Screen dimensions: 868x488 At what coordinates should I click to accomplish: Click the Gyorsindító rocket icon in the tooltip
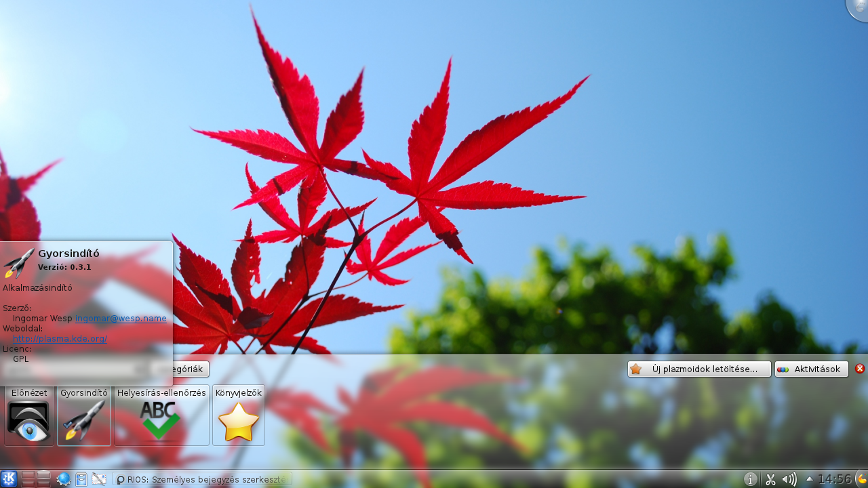coord(19,263)
